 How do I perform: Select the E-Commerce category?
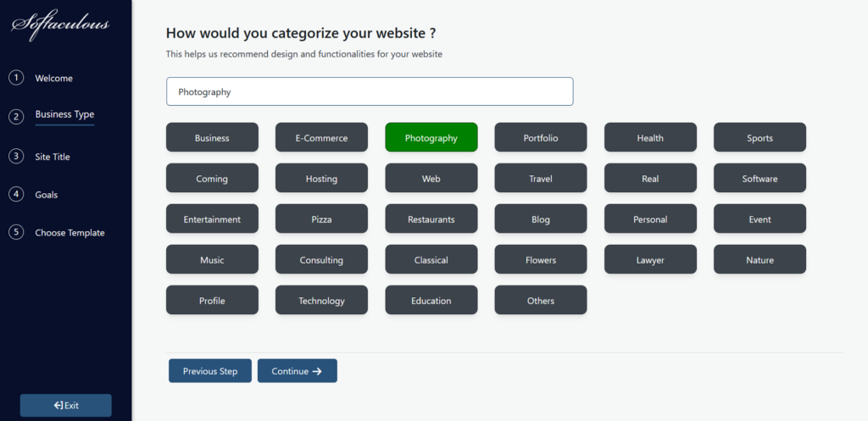[x=321, y=137]
